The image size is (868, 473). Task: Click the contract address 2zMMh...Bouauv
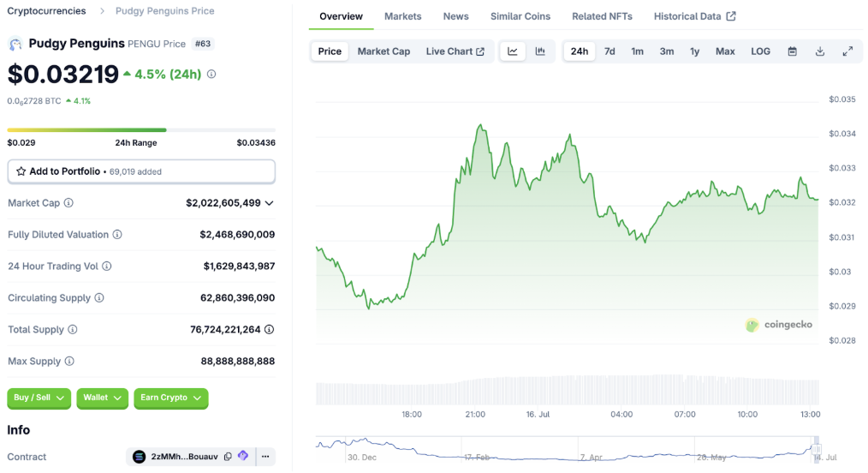184,457
